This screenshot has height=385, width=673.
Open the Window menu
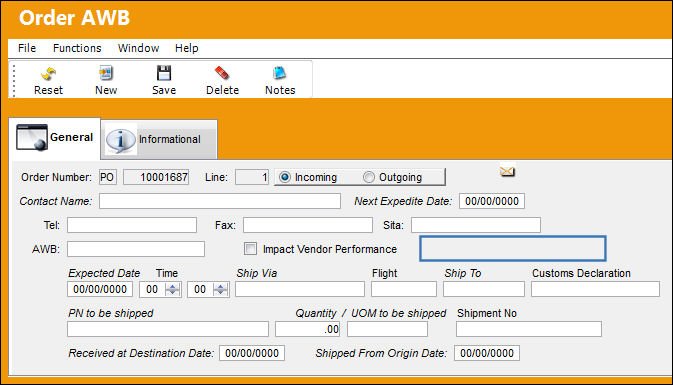pos(138,48)
